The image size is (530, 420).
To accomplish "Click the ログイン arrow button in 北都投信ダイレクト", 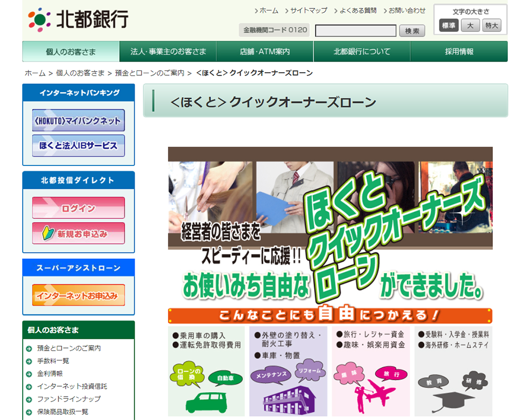I will 78,208.
